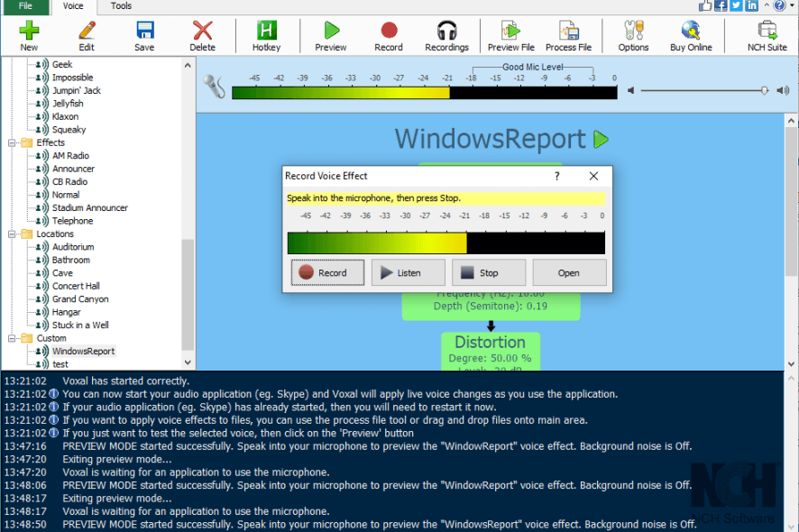Click green play arrow beside WindowsReport title
This screenshot has height=532, width=799.
[601, 139]
